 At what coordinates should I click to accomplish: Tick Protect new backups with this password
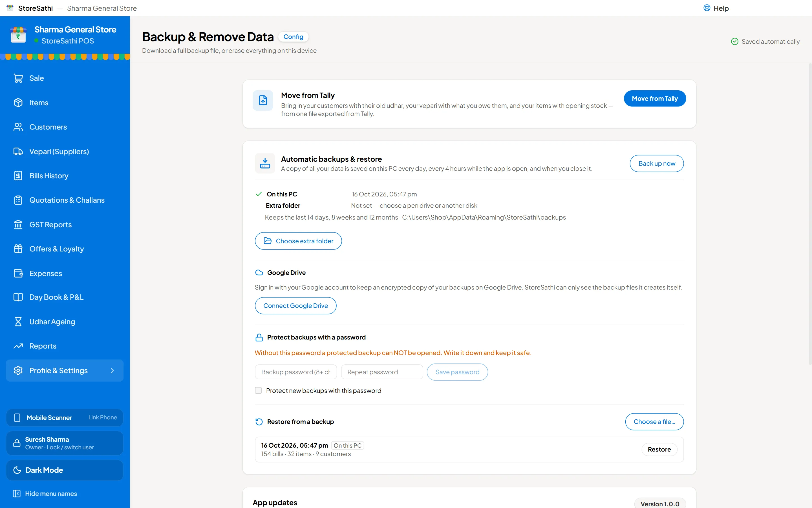258,390
